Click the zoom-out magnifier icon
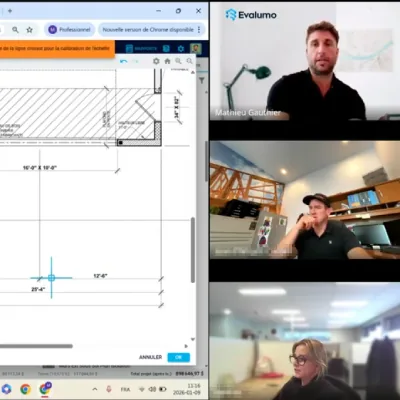The height and width of the screenshot is (400, 400). tap(189, 61)
